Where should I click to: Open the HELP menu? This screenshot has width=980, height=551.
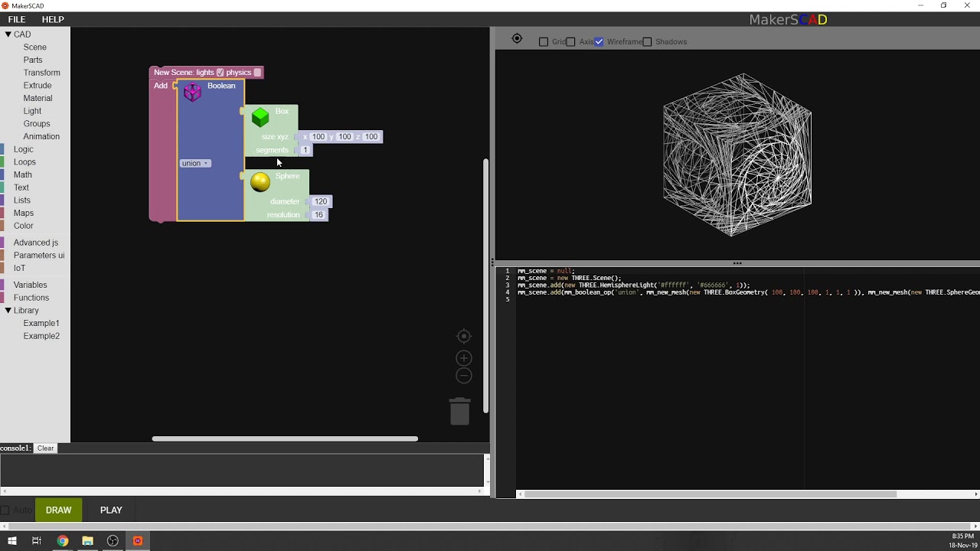[x=53, y=19]
